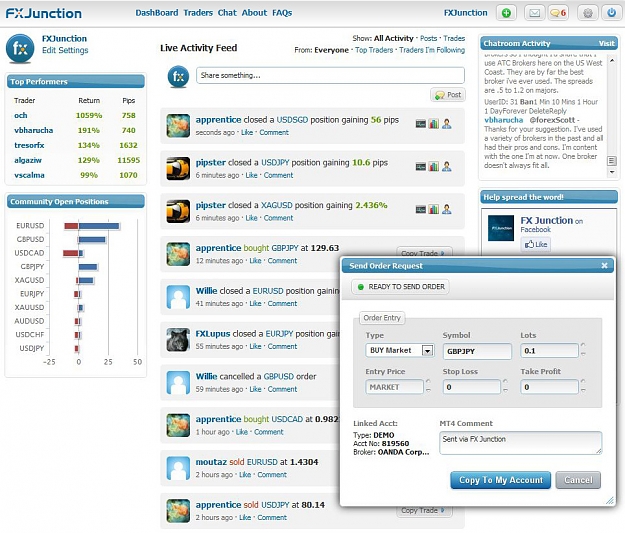Click Copy To My Account button
The image size is (625, 533).
tap(500, 480)
